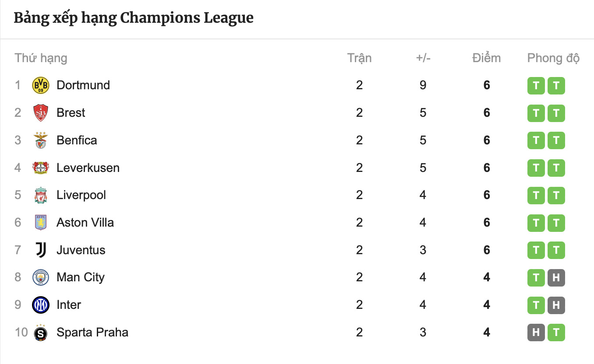The image size is (594, 364).
Task: Select the Benfica eagle crest
Action: point(41,140)
